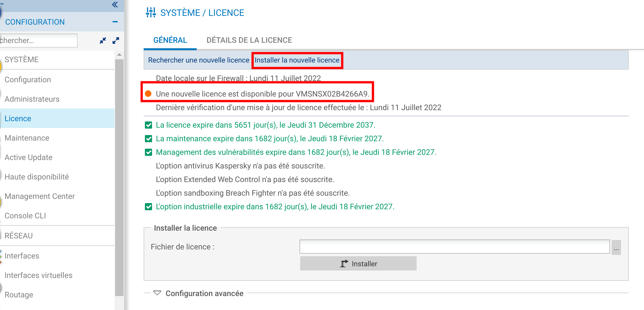Collapse the sidebar with double-chevron icon
The width and height of the screenshot is (644, 310).
tap(115, 5)
